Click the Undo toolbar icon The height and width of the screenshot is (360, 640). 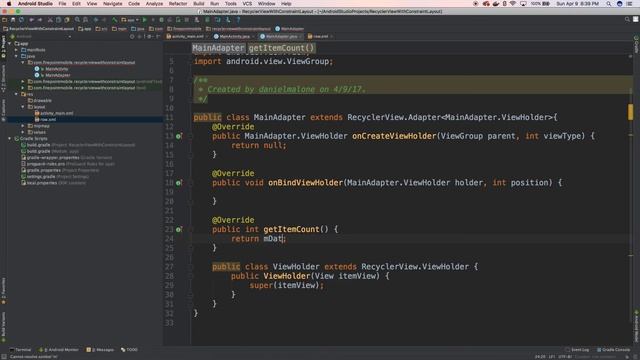pos(31,20)
